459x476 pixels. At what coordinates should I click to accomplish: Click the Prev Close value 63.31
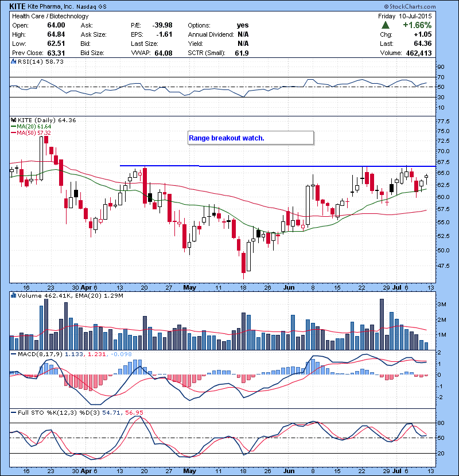coord(56,53)
